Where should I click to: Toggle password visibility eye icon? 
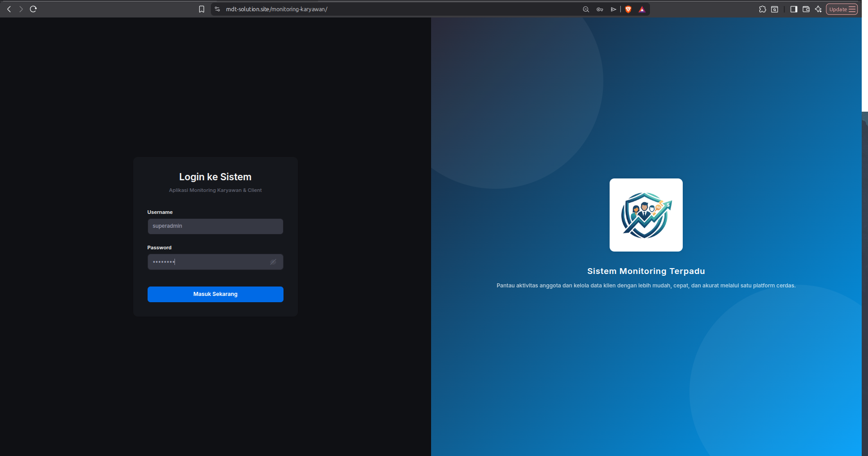pos(273,262)
